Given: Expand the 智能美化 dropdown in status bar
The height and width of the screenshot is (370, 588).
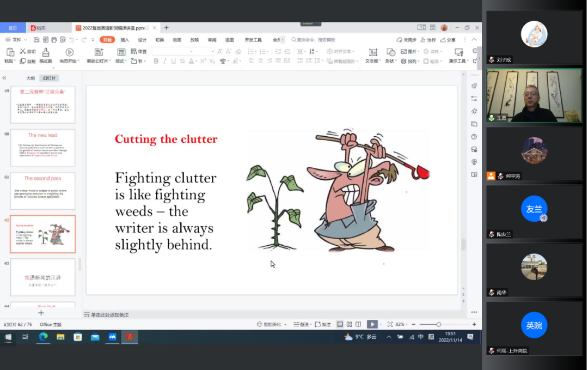Looking at the screenshot, I should [272, 324].
